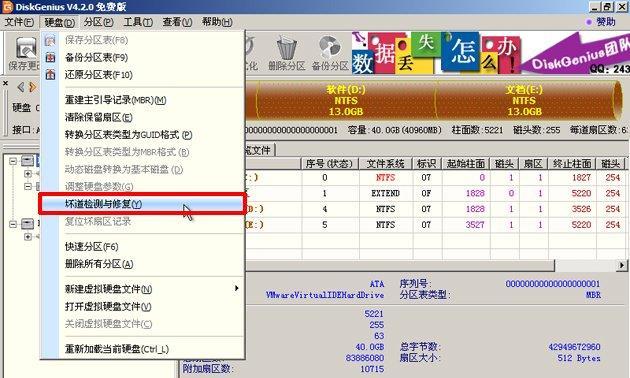Click the Backup Partition disc icon
Viewport: 630px width, 378px height.
coord(329,47)
